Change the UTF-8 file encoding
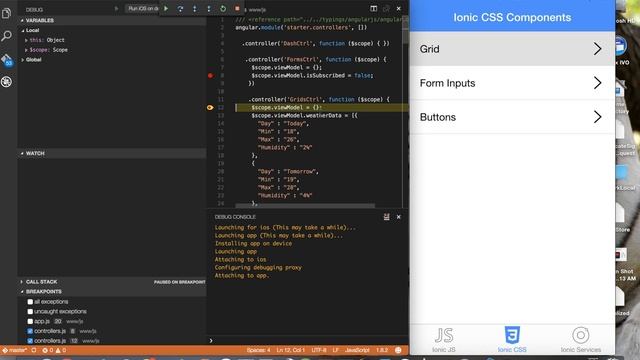Viewport: 640px width, 360px height. click(319, 350)
